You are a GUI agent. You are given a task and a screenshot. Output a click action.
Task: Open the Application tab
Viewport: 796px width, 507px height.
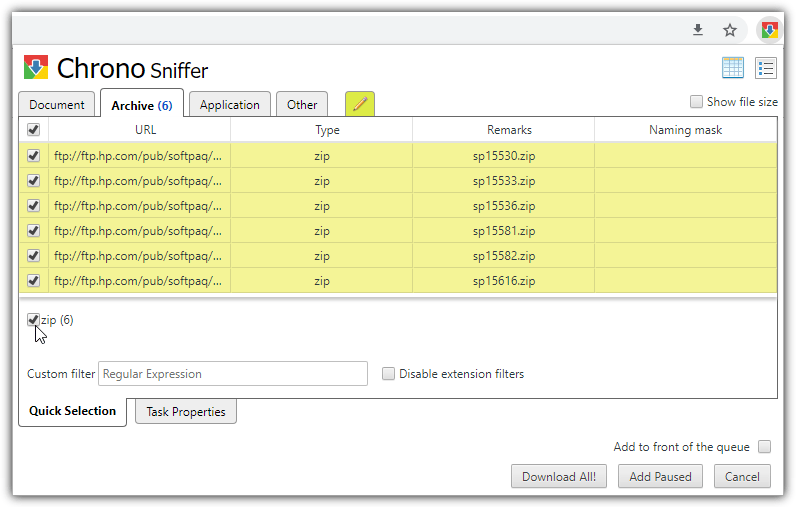[x=229, y=105]
